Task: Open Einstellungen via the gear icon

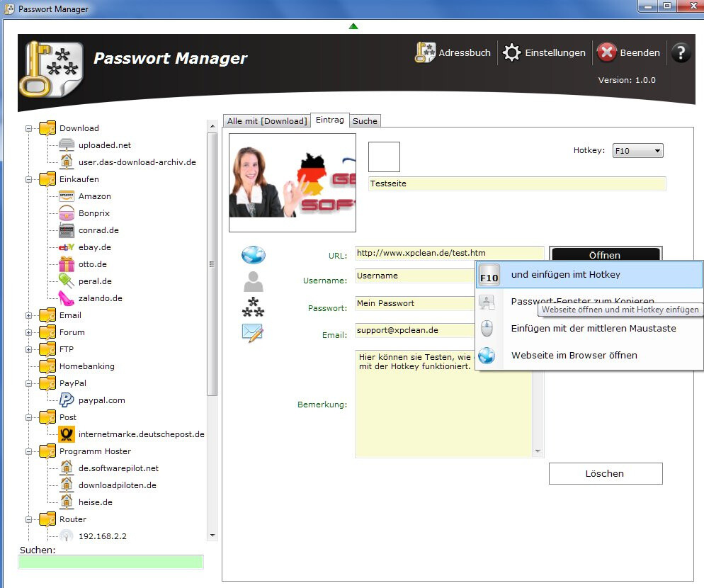Action: click(x=511, y=52)
